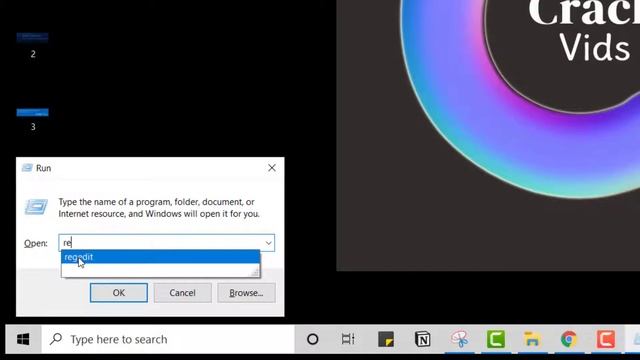
Task: Cancel the Run dialog
Action: tap(182, 293)
